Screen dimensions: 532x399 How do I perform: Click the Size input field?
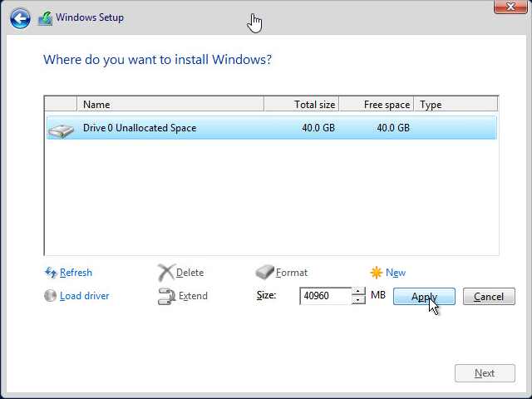coord(325,296)
